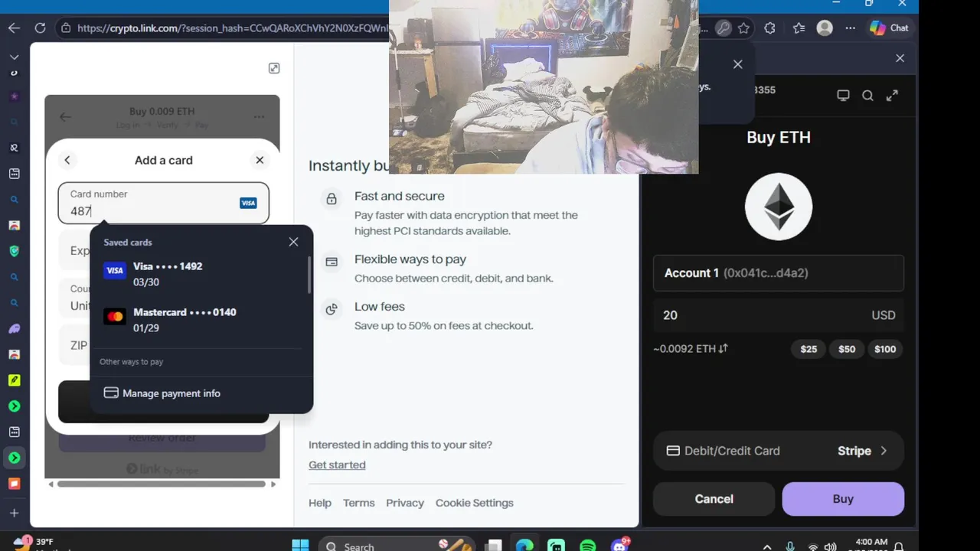Open Debit/Credit Card Stripe payment selector
The image size is (980, 551).
(779, 451)
